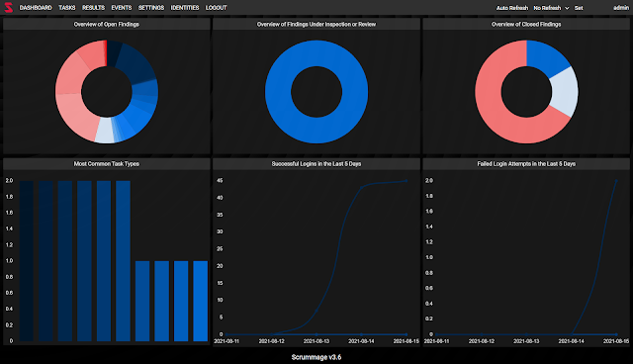The height and width of the screenshot is (364, 633).
Task: Open the Identities page
Action: tap(185, 8)
